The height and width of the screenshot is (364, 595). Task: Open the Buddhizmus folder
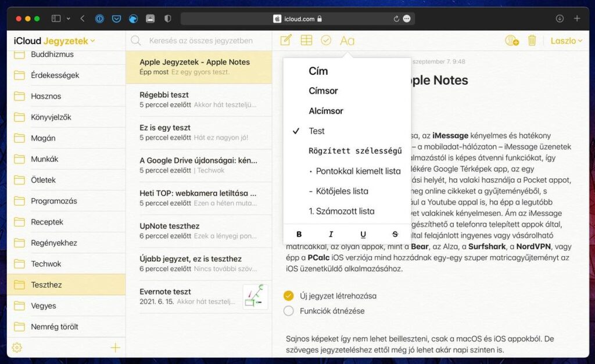tap(66, 55)
